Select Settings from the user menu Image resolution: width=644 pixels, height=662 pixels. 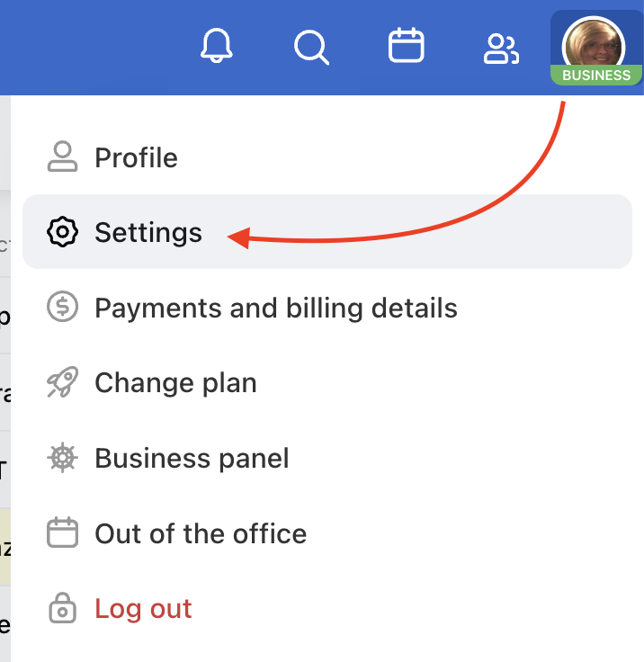click(148, 233)
